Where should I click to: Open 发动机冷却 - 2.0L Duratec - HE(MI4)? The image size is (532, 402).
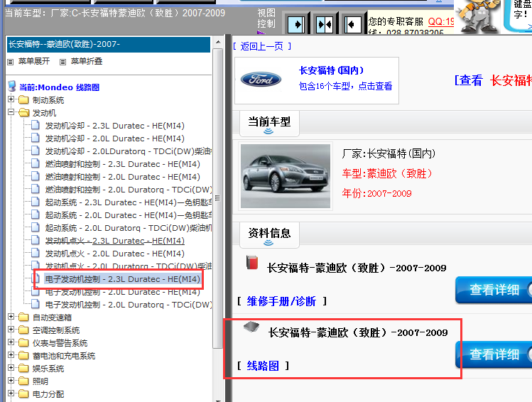[114, 138]
